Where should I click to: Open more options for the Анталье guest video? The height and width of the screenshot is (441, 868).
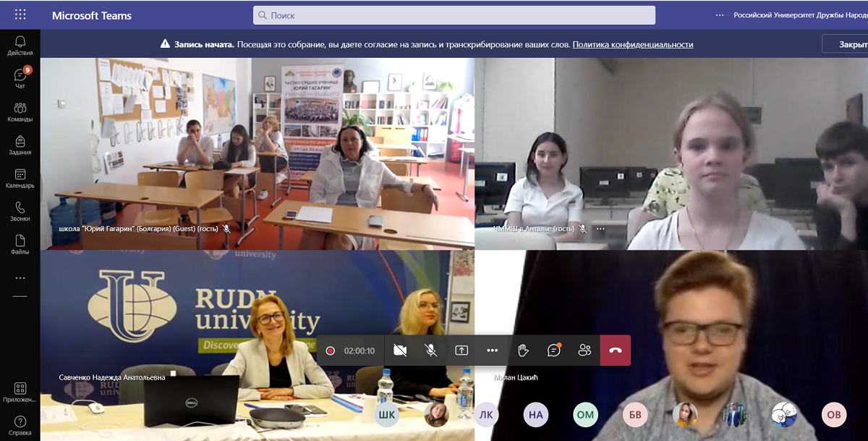[600, 229]
